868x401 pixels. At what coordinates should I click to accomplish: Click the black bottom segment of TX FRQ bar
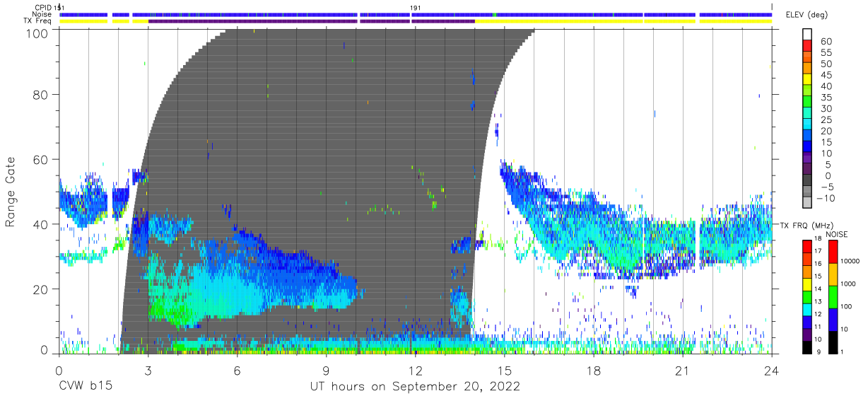point(807,347)
